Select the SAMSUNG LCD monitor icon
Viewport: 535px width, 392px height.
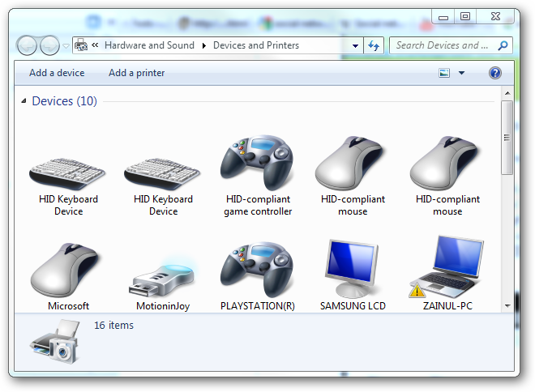click(x=353, y=269)
